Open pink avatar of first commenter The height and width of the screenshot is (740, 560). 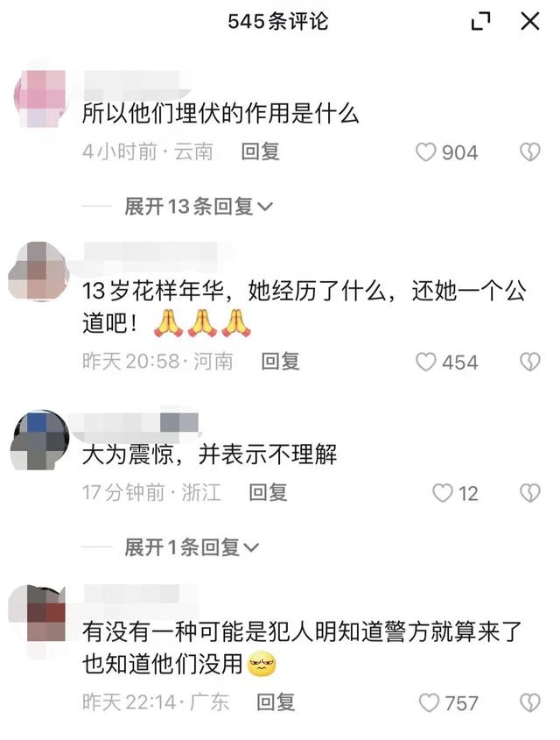coord(40,98)
